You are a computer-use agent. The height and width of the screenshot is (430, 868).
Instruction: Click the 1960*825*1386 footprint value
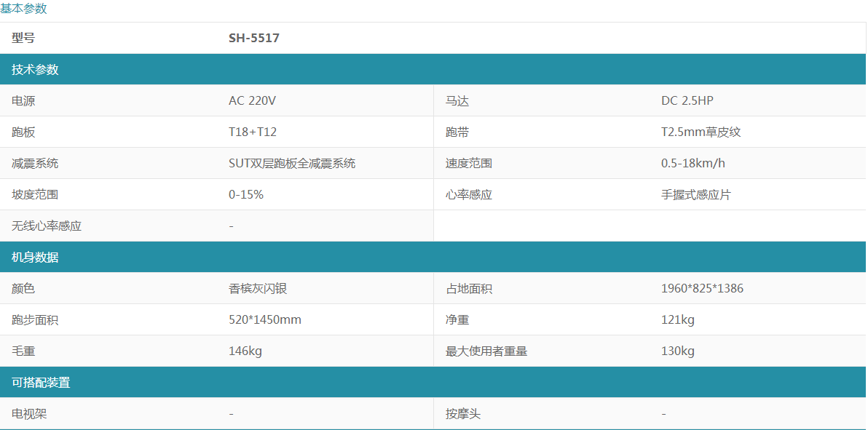702,289
